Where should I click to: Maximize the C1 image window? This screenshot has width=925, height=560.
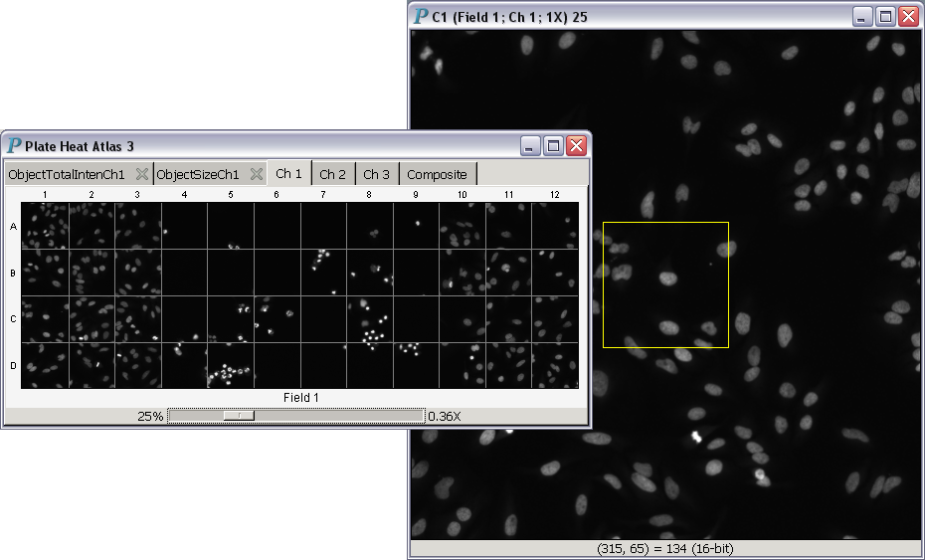click(x=885, y=17)
